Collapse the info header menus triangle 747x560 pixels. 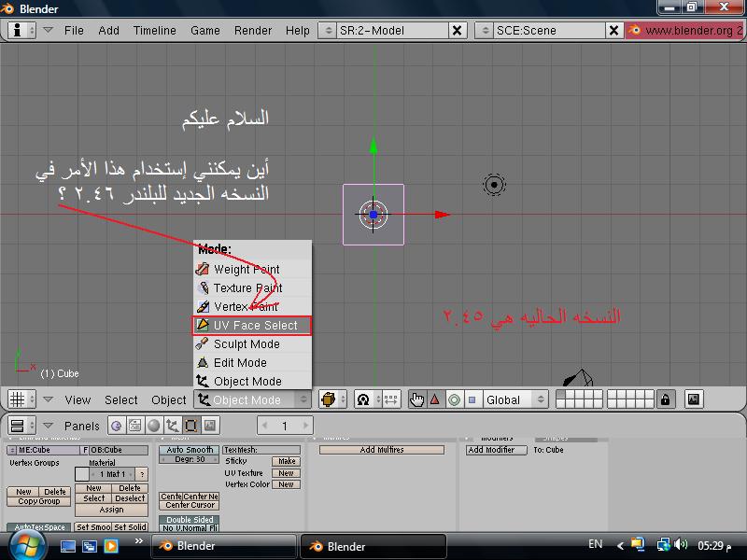click(x=48, y=30)
